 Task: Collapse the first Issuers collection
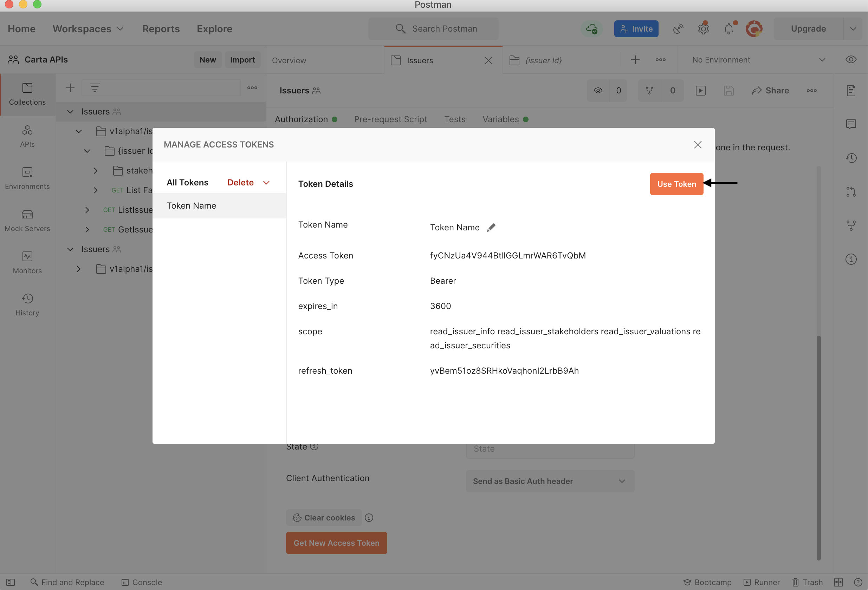coord(70,112)
